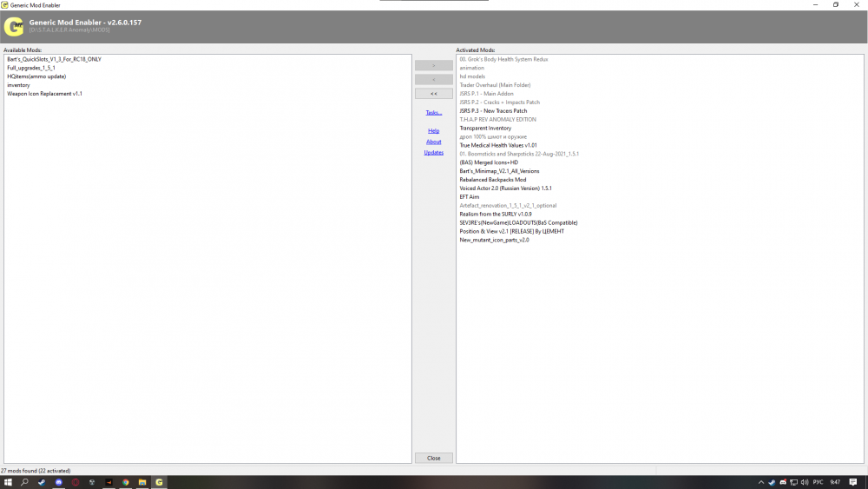This screenshot has height=489, width=868.
Task: Open the Updates link
Action: tap(433, 152)
